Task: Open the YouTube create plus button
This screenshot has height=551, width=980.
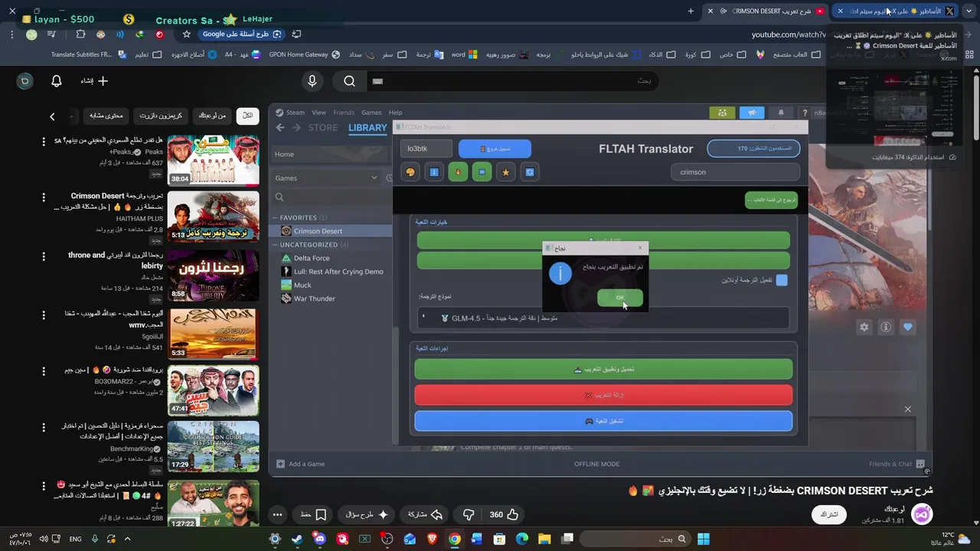Action: click(94, 80)
